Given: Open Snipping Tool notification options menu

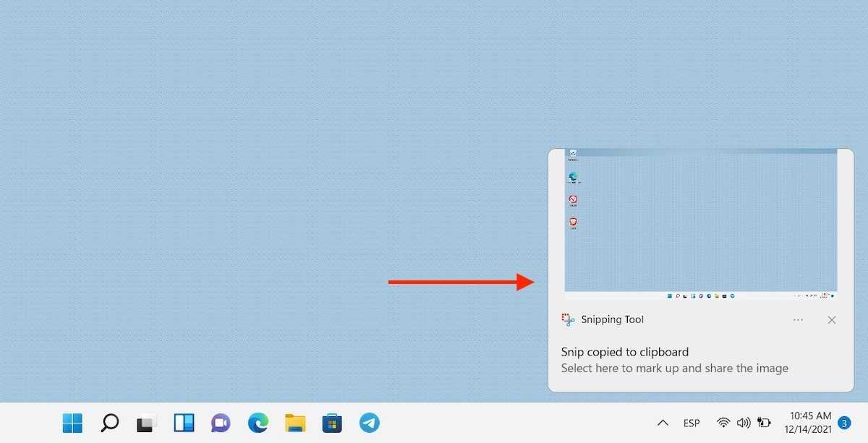Looking at the screenshot, I should coord(798,319).
